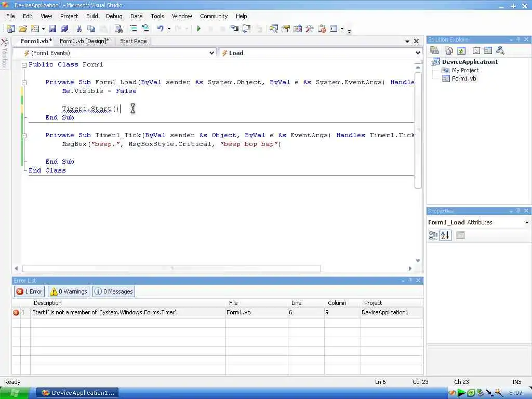Click the code editor horizontal scrollbar
532x399 pixels.
(x=171, y=269)
